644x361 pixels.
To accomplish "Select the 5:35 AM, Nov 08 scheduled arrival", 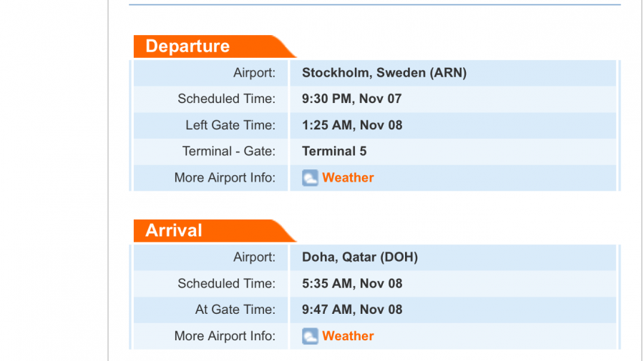I will (352, 284).
